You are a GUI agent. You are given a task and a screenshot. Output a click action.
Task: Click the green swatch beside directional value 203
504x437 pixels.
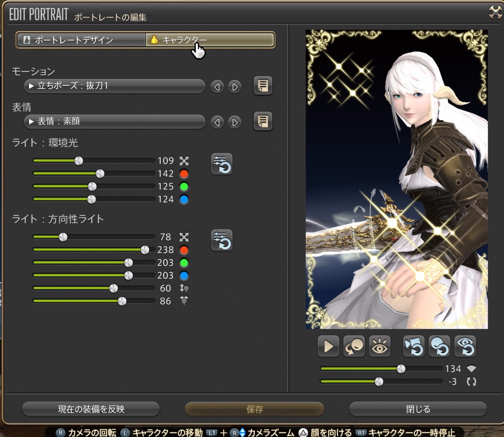click(x=184, y=263)
